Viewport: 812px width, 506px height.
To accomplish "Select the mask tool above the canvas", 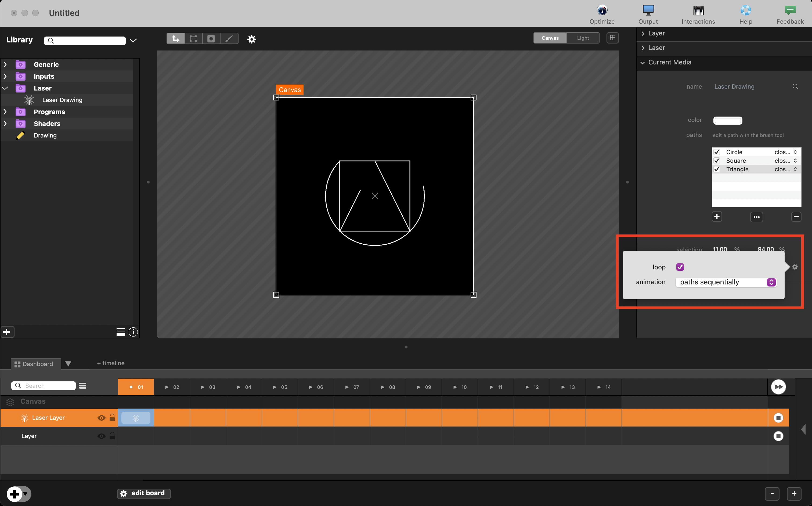I will (211, 39).
